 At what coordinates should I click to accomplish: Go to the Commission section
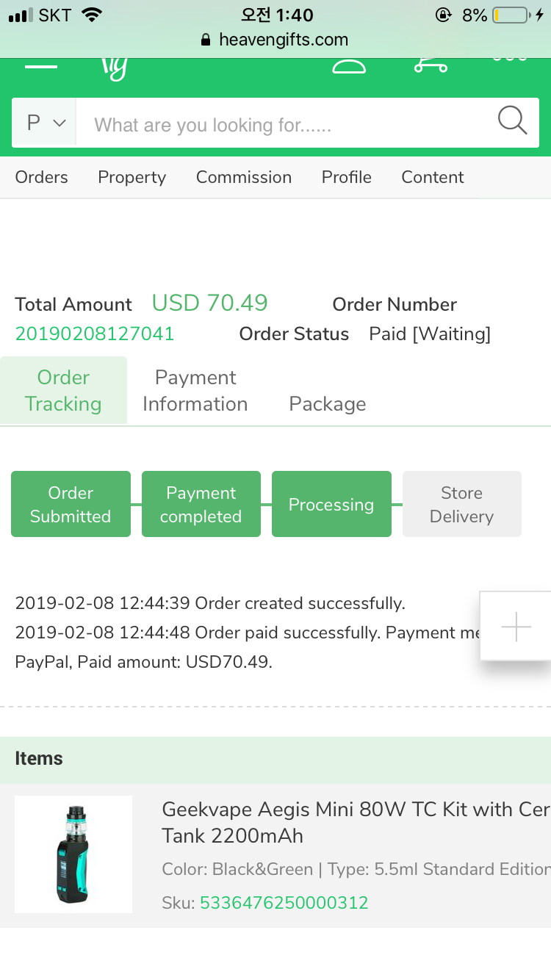(244, 177)
